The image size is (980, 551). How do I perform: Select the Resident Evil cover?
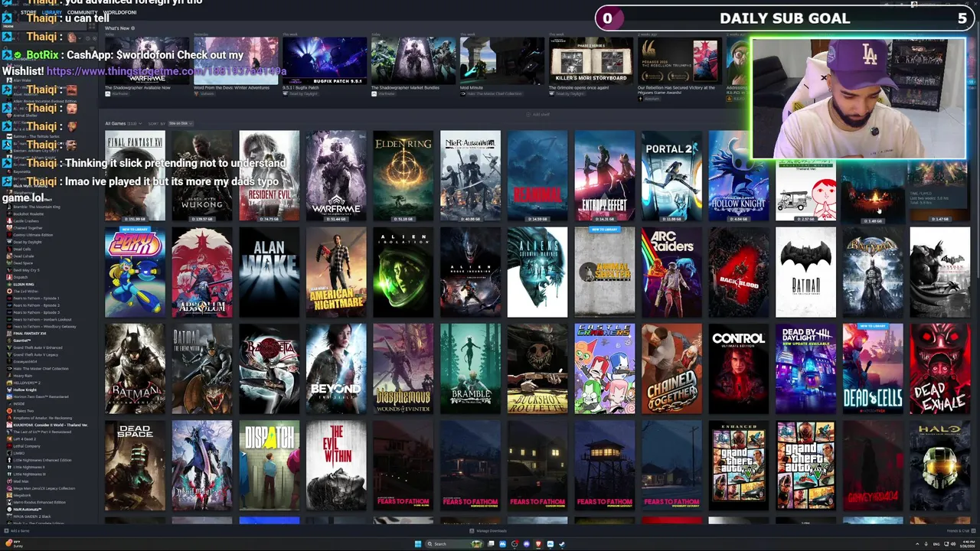(x=269, y=175)
